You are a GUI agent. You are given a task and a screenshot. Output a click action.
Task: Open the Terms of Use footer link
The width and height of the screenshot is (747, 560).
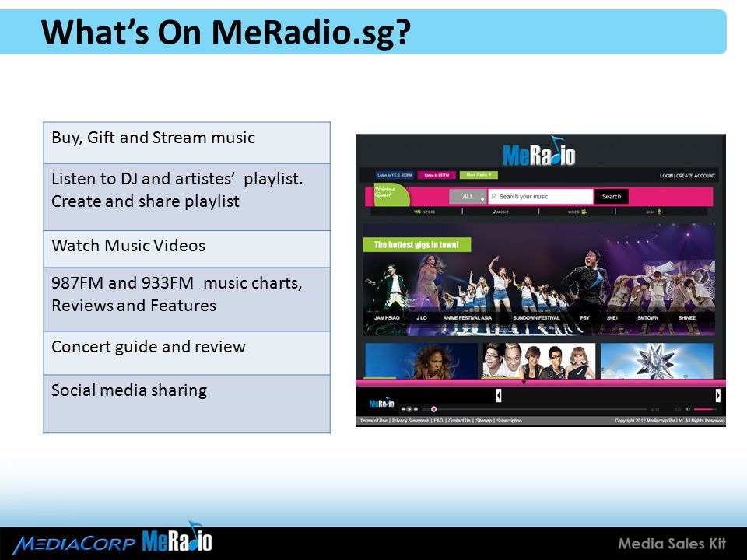coord(373,421)
